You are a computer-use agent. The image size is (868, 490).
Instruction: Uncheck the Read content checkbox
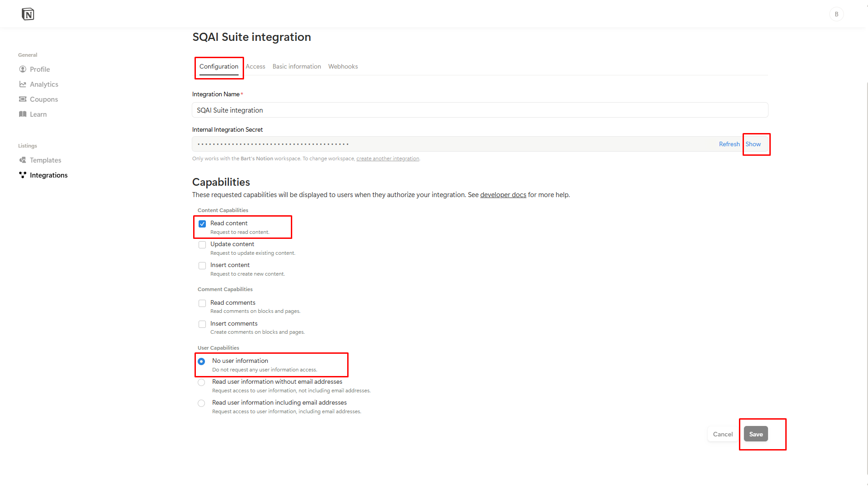pyautogui.click(x=202, y=224)
